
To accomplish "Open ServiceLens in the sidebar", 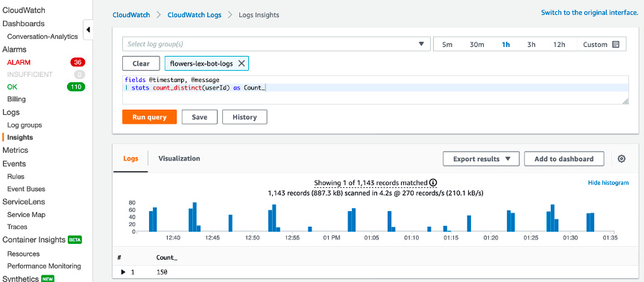I will click(x=24, y=202).
